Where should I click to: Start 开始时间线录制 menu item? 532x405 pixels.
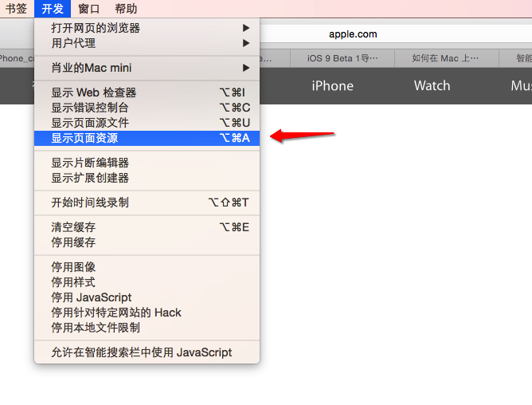[147, 202]
